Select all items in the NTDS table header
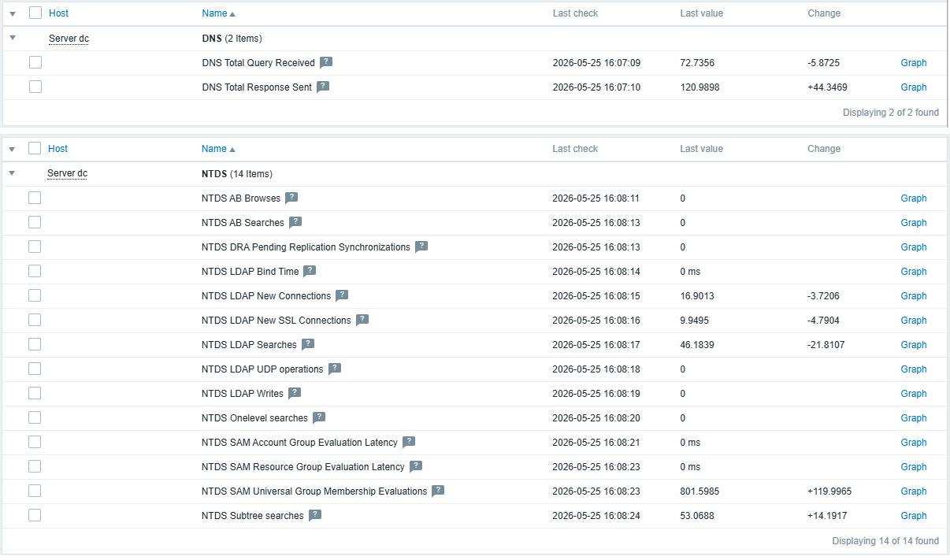 click(x=35, y=148)
